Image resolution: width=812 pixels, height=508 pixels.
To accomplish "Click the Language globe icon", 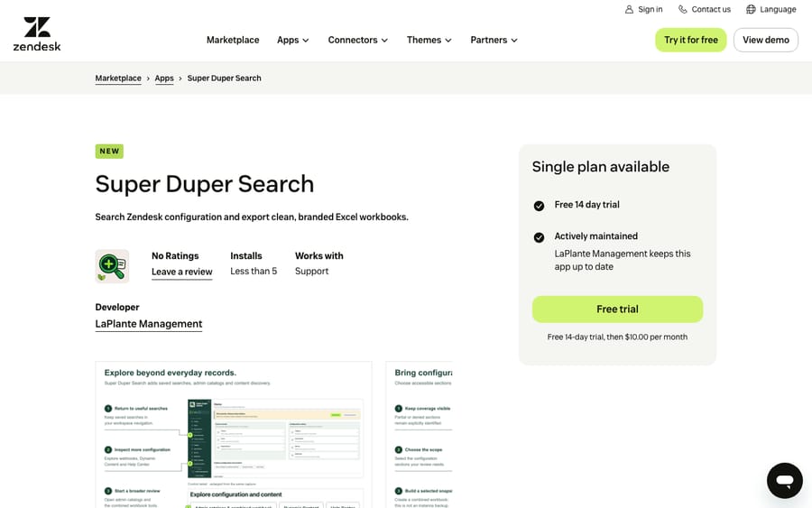I will [x=751, y=9].
